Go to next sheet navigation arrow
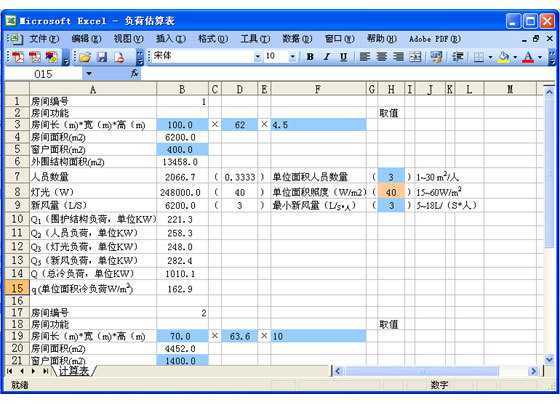 click(x=33, y=371)
